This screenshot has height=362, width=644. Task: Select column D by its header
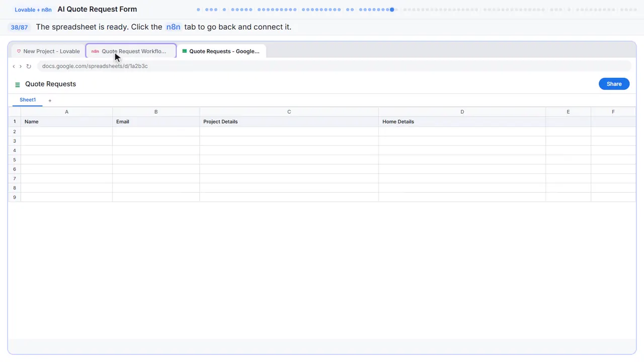462,112
